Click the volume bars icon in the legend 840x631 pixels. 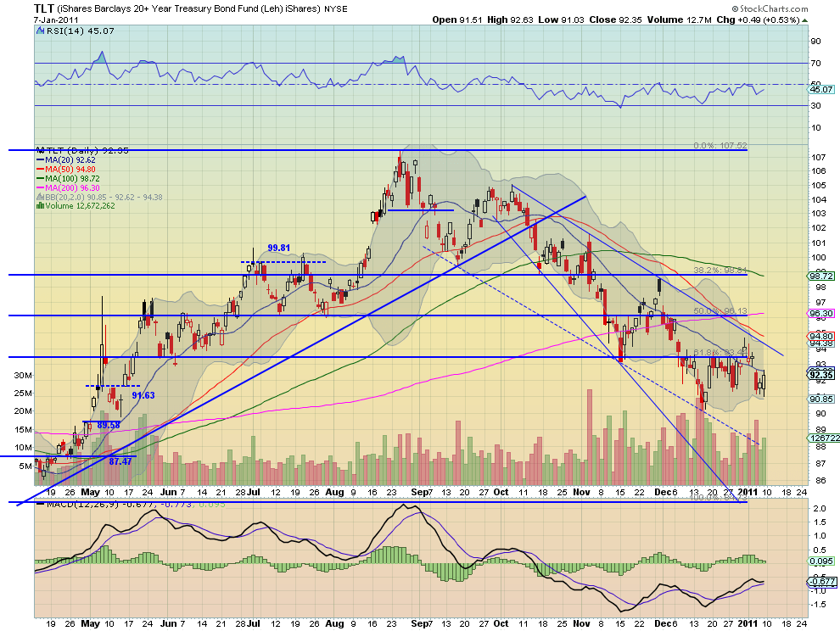[x=40, y=206]
